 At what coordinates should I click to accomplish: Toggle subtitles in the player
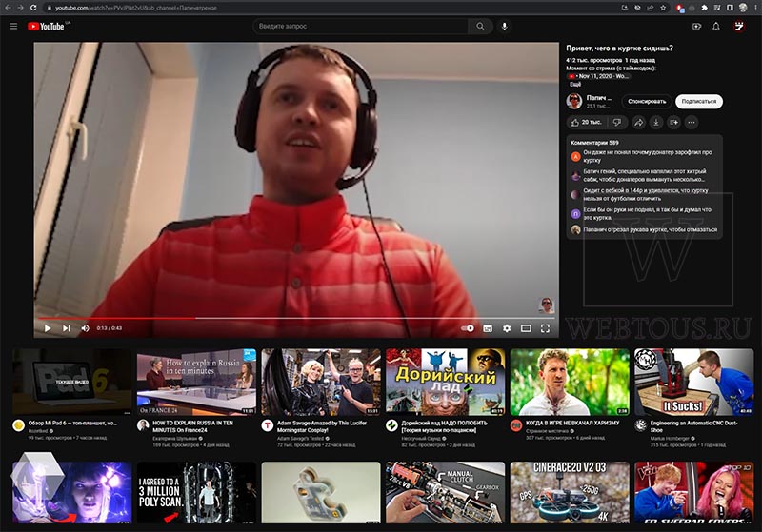click(x=488, y=328)
